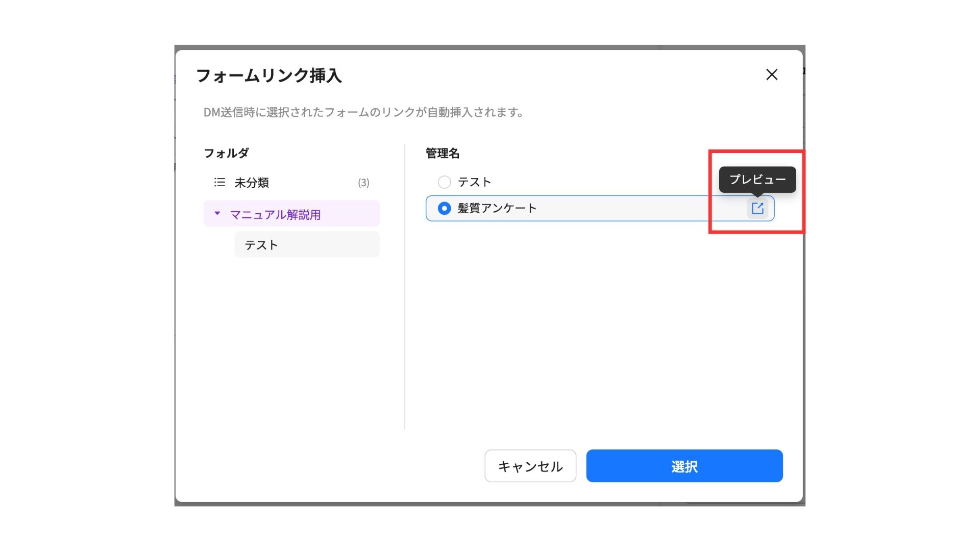The height and width of the screenshot is (551, 980).
Task: Click the (3) count next to 未分類
Action: coord(363,183)
